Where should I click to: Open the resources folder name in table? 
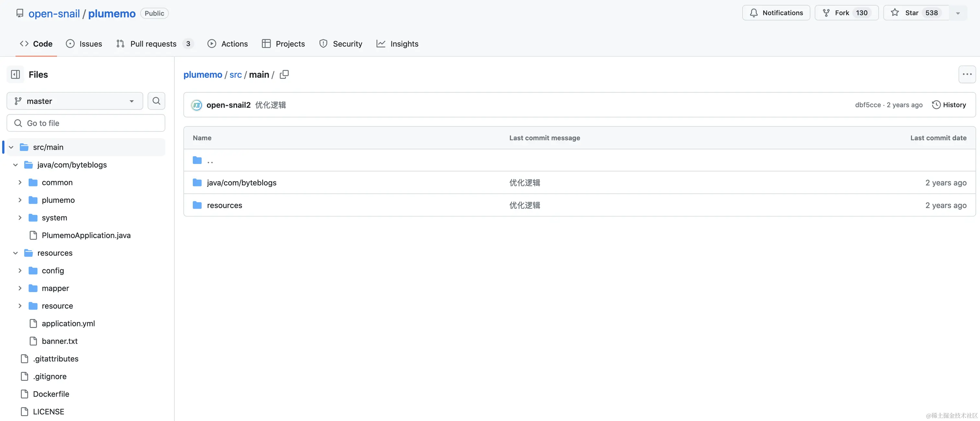[x=225, y=205]
